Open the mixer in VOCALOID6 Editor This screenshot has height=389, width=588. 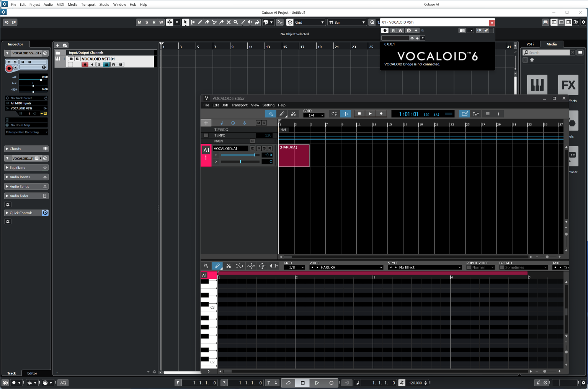476,114
